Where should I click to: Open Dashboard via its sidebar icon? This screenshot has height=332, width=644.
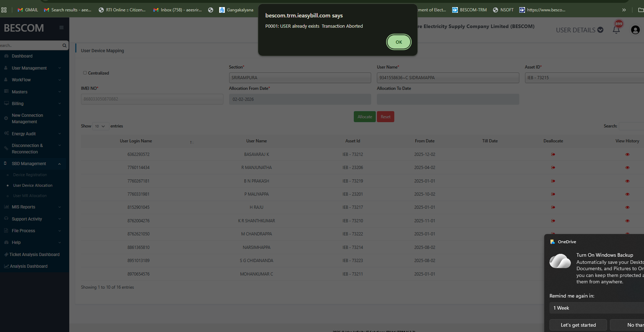pyautogui.click(x=6, y=56)
